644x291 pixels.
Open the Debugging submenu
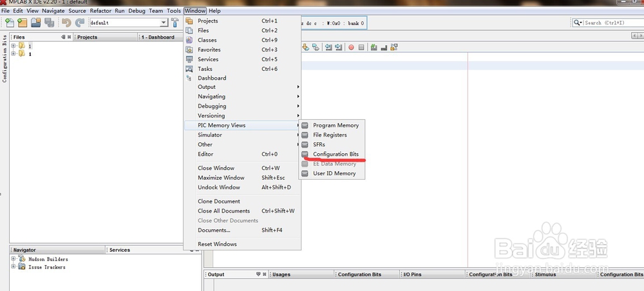point(242,106)
